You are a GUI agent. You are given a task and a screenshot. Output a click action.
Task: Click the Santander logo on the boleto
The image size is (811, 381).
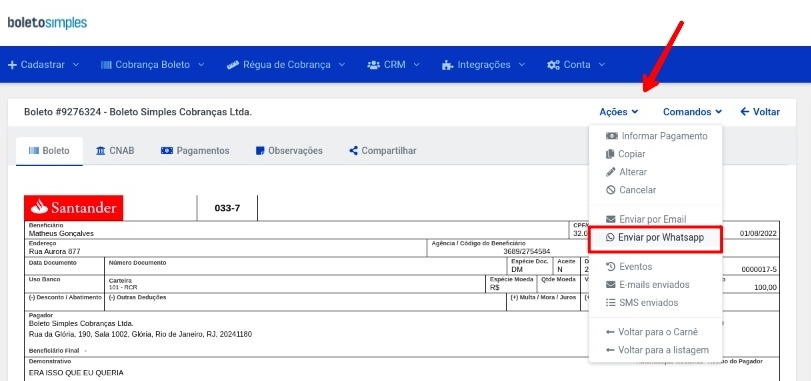click(73, 208)
